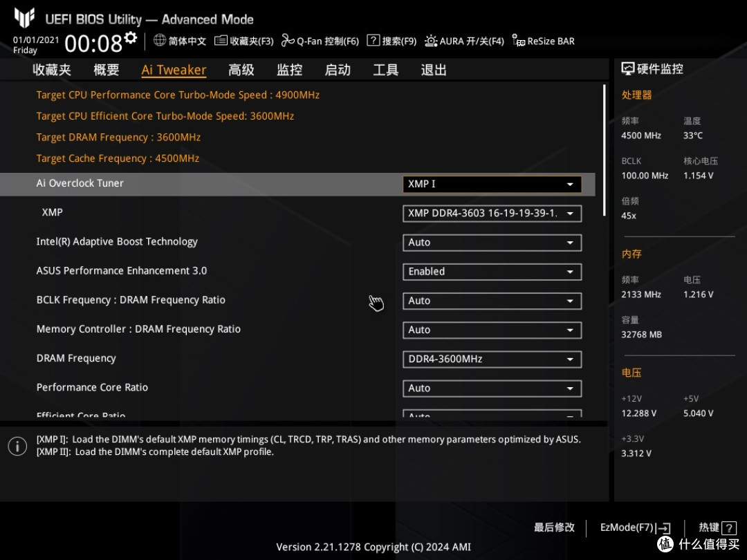The width and height of the screenshot is (747, 560).
Task: Open ASUS Performance Enhancement 3.0 dropdown
Action: tap(492, 272)
